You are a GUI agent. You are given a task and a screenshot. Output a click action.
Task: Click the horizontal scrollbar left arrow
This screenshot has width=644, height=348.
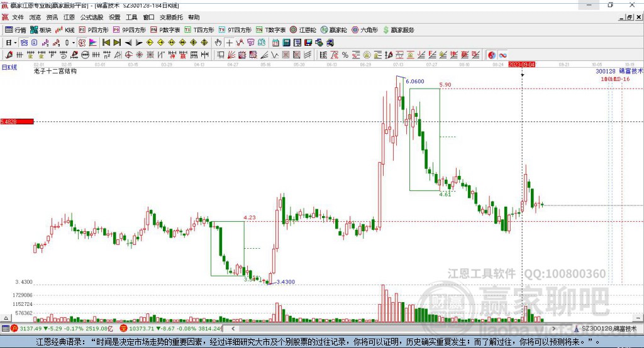tap(233, 329)
